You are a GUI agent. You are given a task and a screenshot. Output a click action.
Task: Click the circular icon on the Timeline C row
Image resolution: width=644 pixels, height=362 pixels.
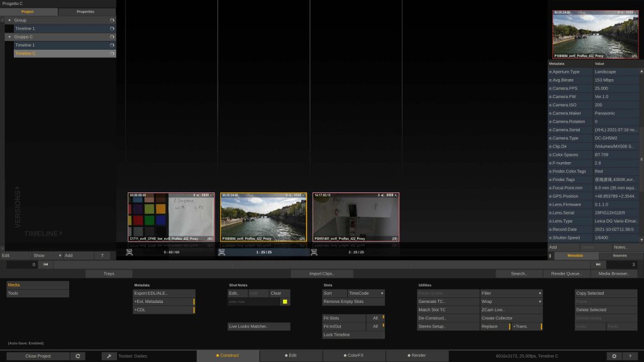[112, 53]
